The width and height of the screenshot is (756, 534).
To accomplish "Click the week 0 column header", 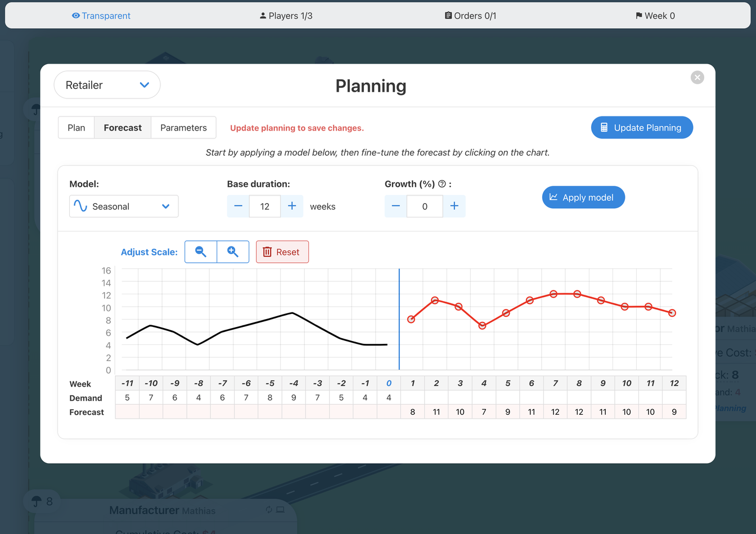I will (x=389, y=383).
